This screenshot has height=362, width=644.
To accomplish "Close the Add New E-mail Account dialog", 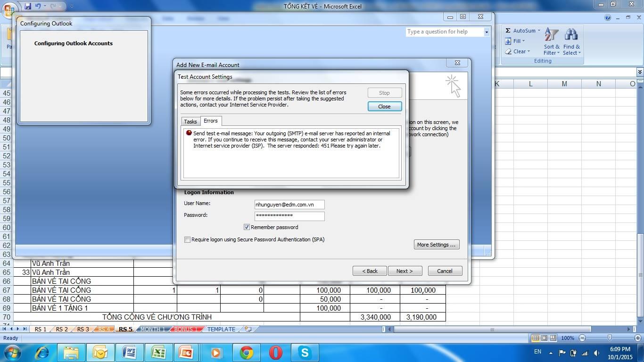I will (457, 63).
